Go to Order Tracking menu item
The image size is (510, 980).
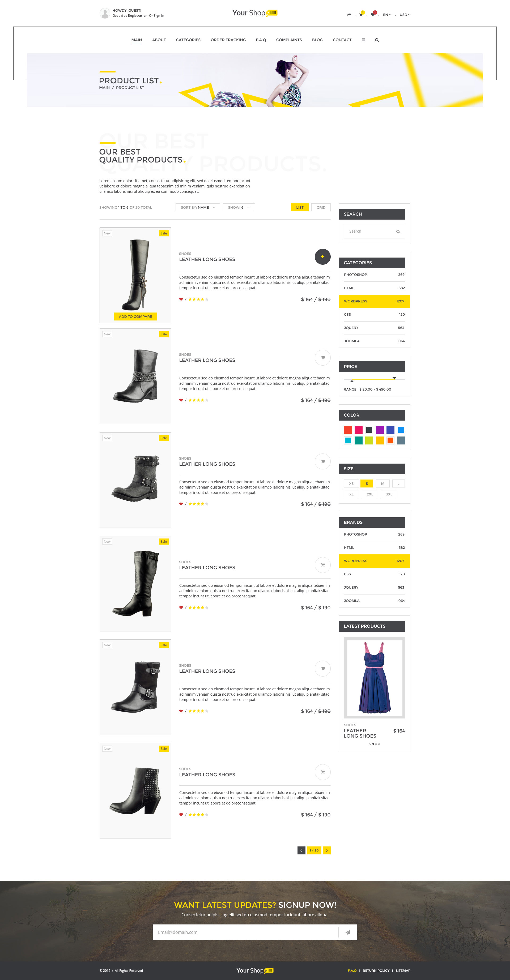(x=228, y=40)
